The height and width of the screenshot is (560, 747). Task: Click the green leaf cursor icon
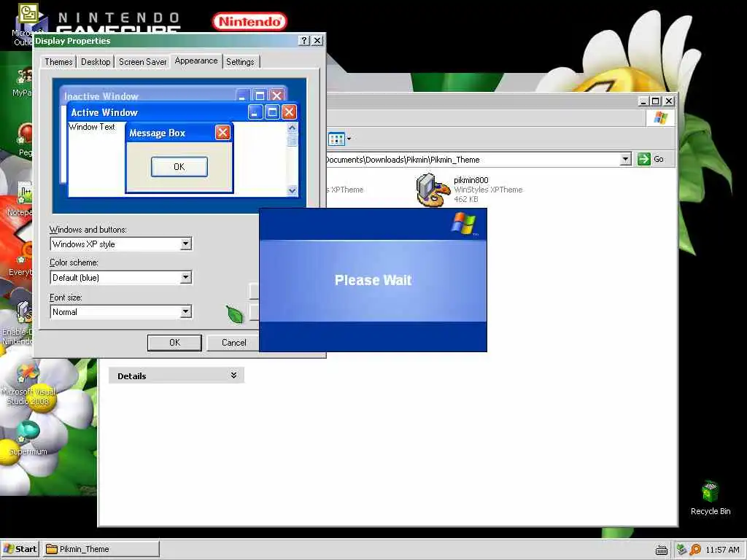(234, 314)
